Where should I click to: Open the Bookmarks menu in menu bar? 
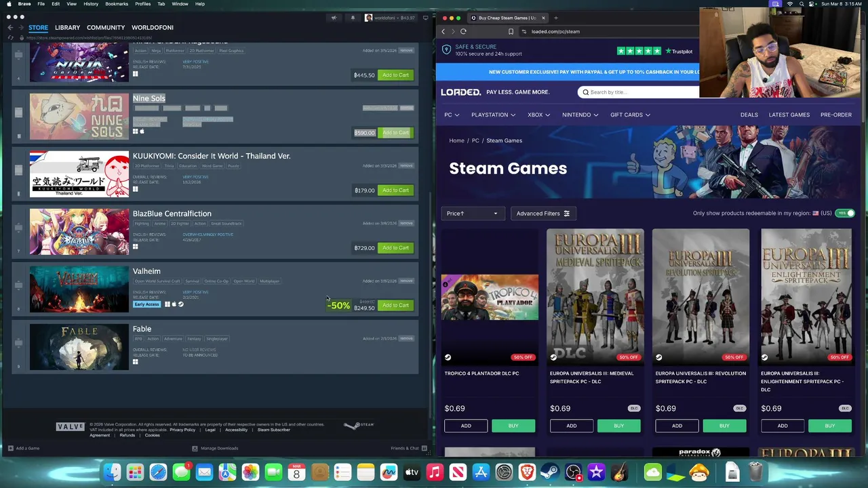click(x=117, y=4)
